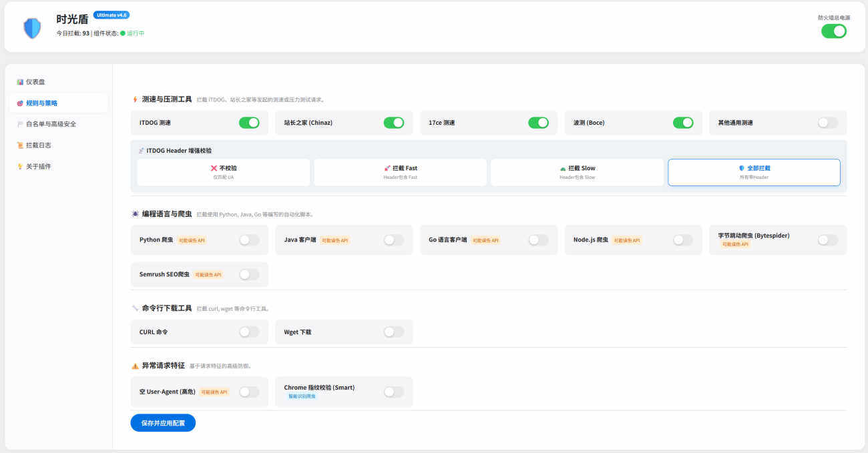Click the spider icon by 编程语言与爬虫
The height and width of the screenshot is (453, 868).
click(x=135, y=214)
